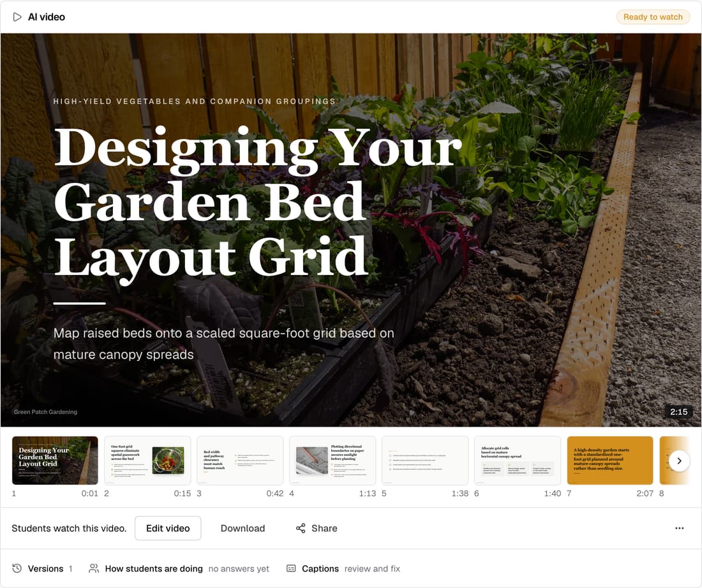Click the 0:15 timestamp under slide 2
This screenshot has width=702, height=588.
click(x=183, y=493)
